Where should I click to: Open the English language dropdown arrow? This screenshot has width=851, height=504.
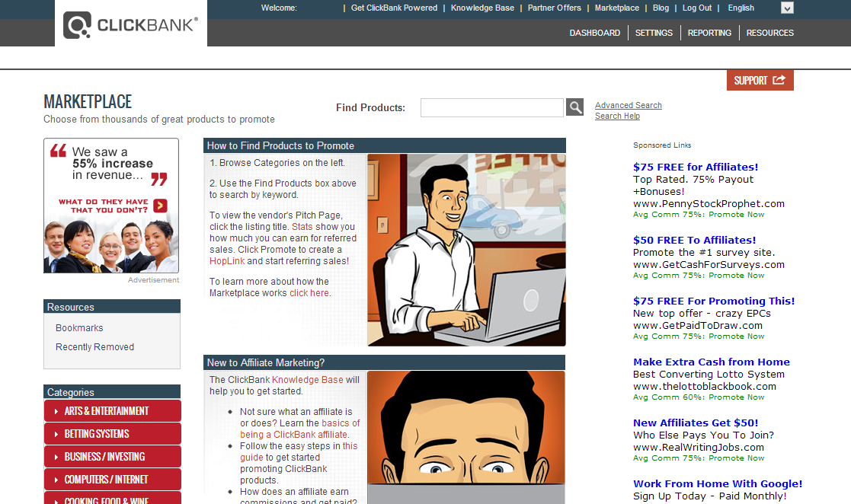[x=787, y=8]
